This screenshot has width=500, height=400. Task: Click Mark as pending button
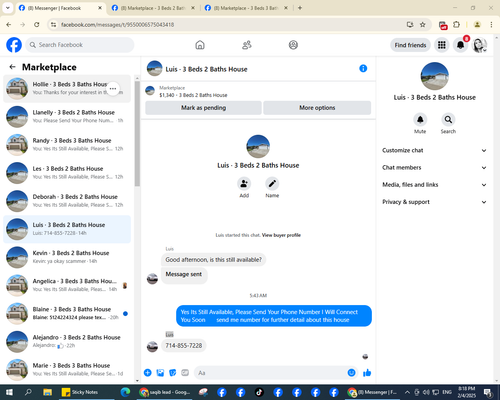[x=203, y=108]
